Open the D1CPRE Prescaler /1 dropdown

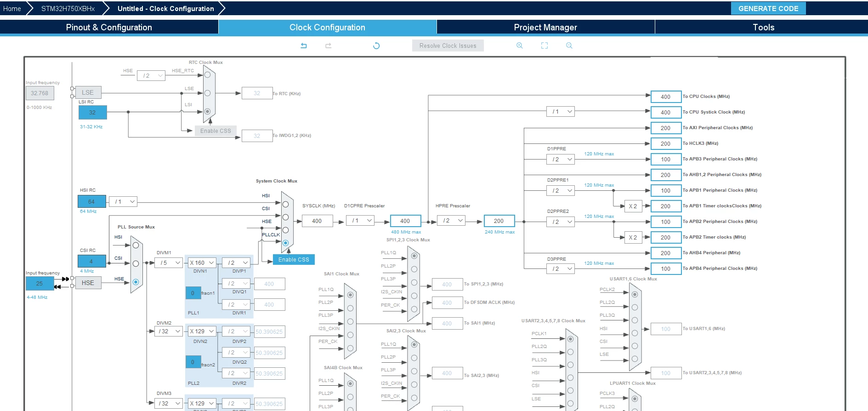[x=360, y=221]
